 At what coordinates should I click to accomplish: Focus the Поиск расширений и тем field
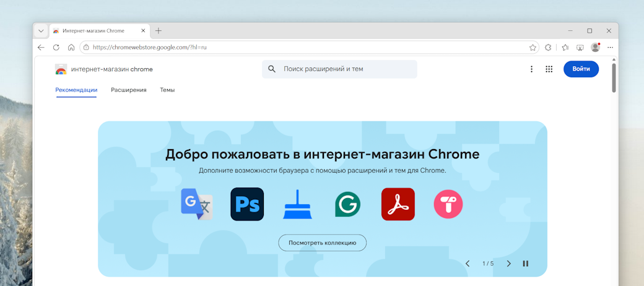click(x=339, y=69)
